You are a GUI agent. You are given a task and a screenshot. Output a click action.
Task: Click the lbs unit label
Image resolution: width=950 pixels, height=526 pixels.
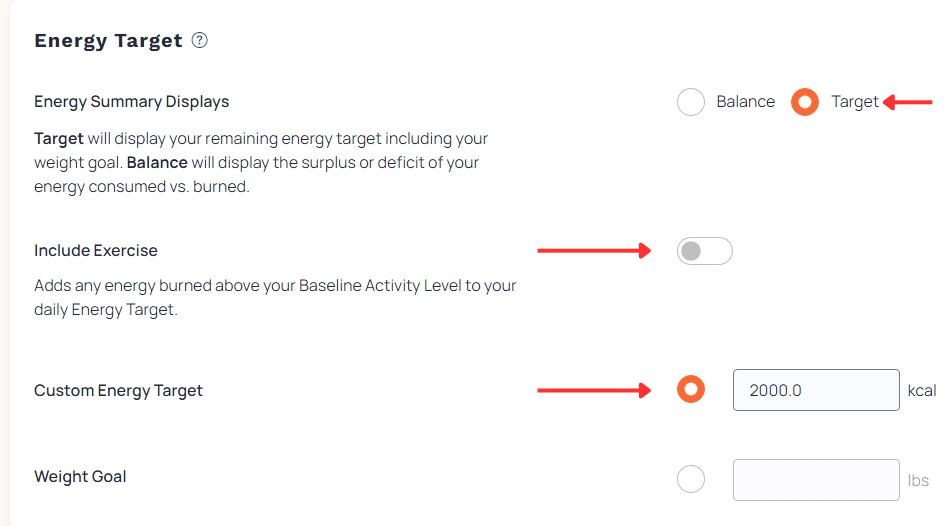tap(918, 480)
